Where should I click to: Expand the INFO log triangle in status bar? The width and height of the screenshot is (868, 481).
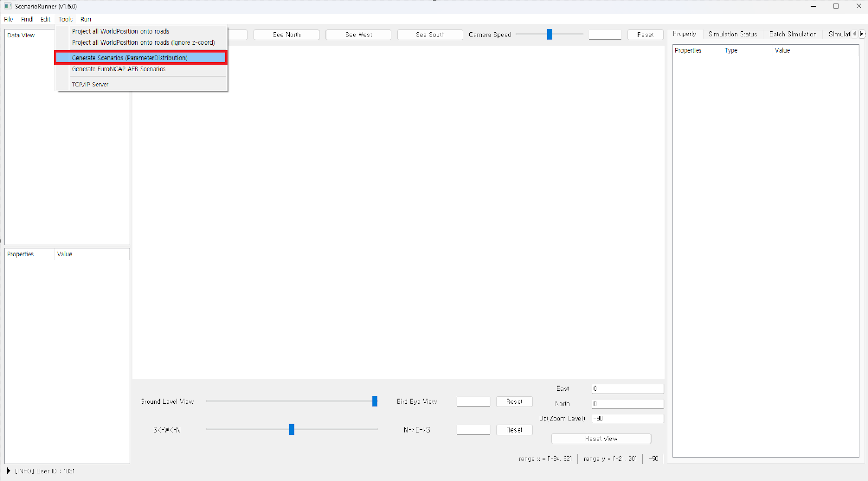8,471
